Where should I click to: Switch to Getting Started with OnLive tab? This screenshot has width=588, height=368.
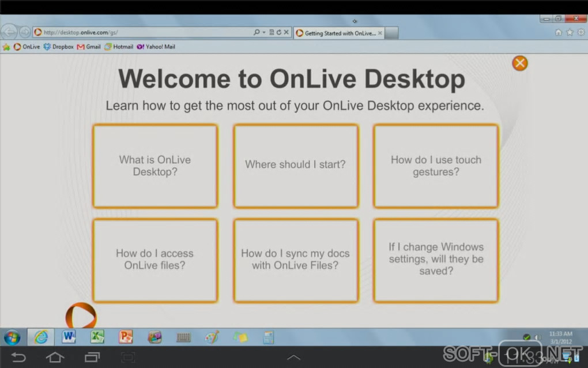(x=339, y=33)
